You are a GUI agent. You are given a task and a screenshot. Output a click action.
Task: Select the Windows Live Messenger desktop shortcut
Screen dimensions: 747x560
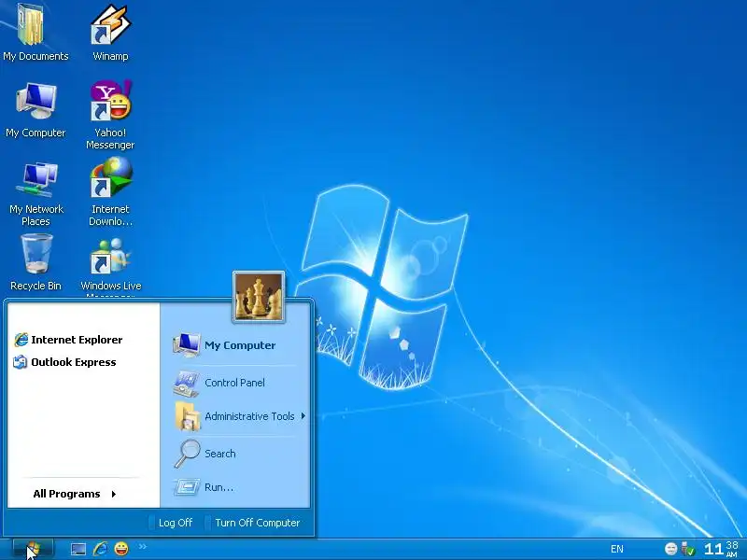(110, 267)
